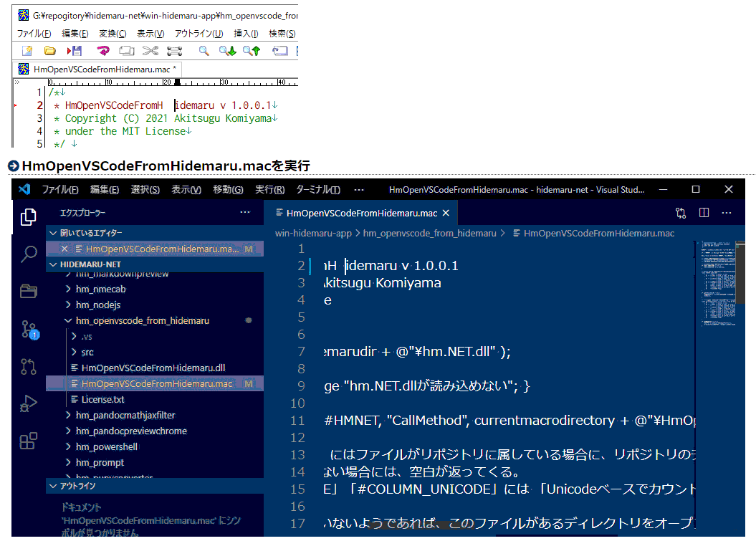756x541 pixels.
Task: Close the VS Code HmOpenVSCodeFromHidemaru.mac editor tab
Action: 446,213
